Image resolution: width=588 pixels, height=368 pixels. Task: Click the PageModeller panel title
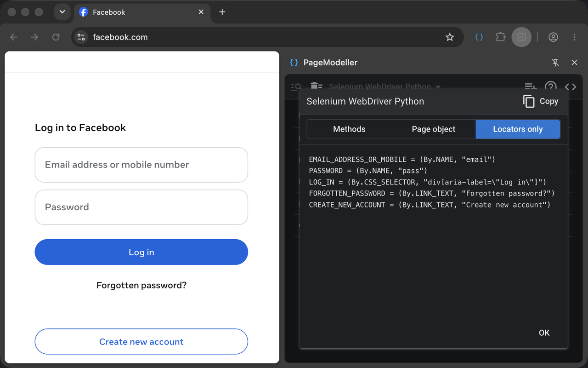pos(330,63)
